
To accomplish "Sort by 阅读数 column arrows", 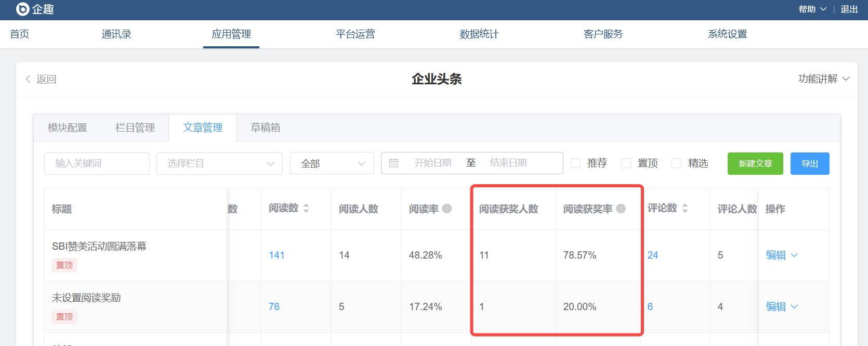I will tap(306, 209).
